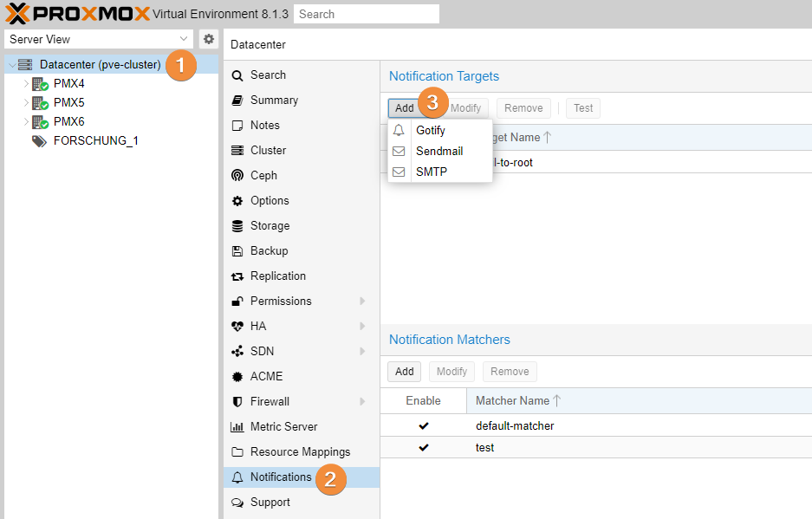Click Add under Notification Matchers
Screen dimensions: 812x519
coord(405,372)
